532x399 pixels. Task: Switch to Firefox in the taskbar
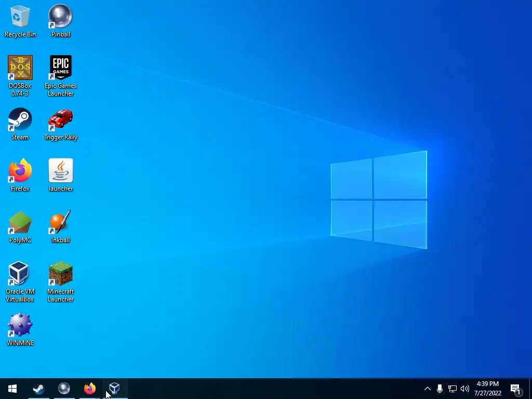click(x=89, y=389)
